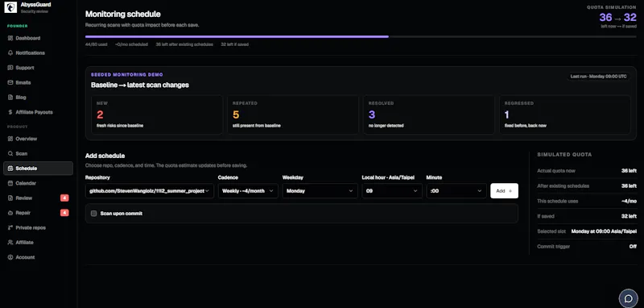
Task: Open the chat bubble widget
Action: (x=628, y=298)
